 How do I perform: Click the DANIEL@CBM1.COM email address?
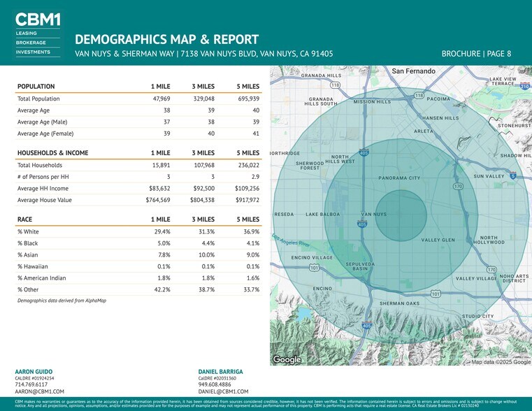[223, 392]
